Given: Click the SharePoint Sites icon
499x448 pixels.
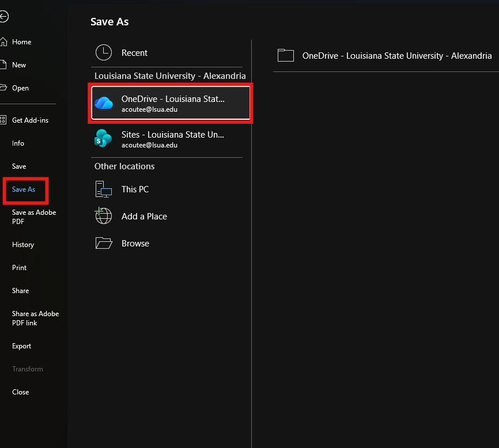Looking at the screenshot, I should [x=103, y=138].
